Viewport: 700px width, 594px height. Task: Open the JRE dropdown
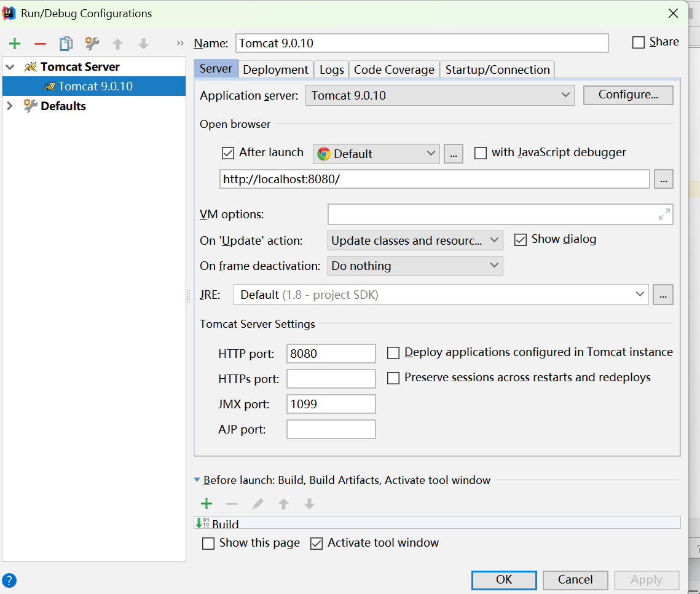[441, 295]
